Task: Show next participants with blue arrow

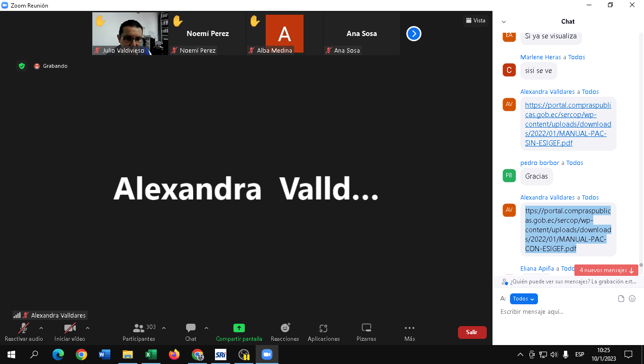Action: [x=413, y=34]
